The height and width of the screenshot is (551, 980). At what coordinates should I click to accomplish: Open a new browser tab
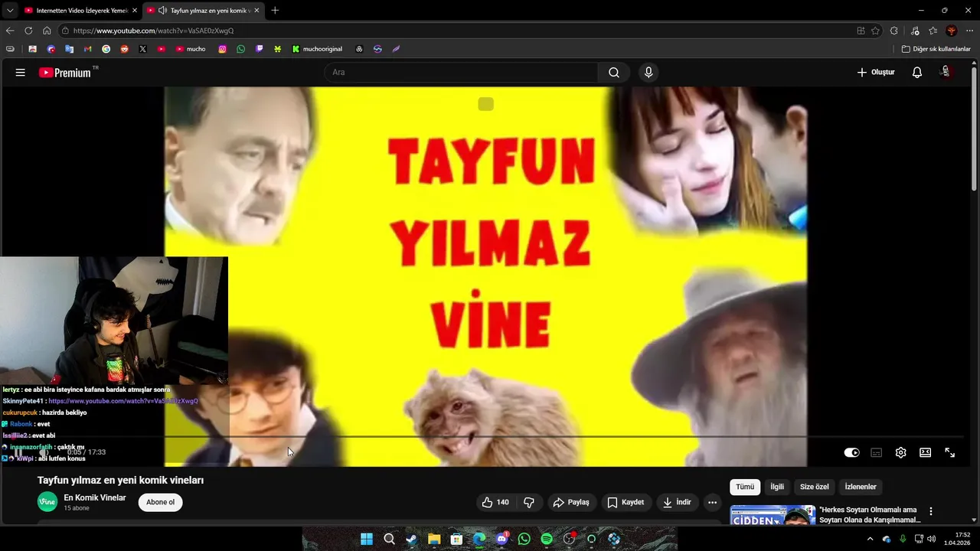point(275,11)
